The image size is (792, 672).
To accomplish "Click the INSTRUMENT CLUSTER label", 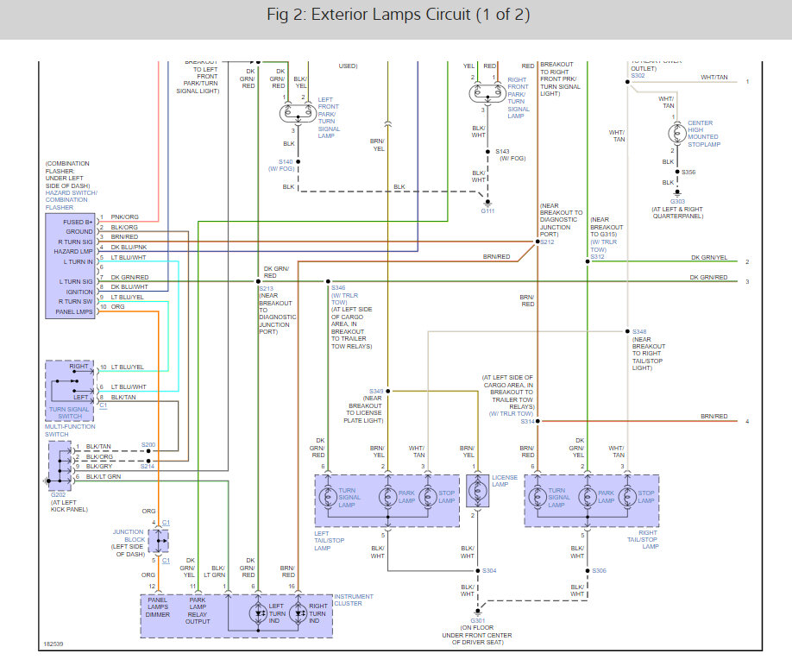I will pyautogui.click(x=354, y=600).
